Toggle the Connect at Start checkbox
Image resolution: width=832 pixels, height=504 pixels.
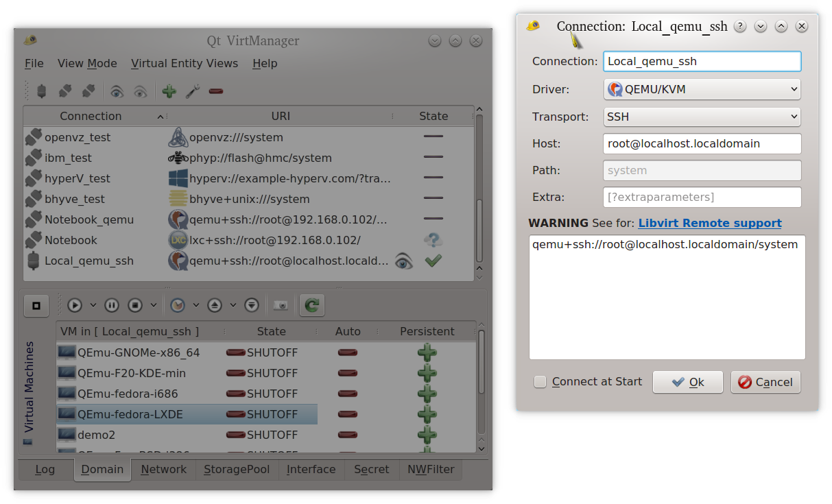pyautogui.click(x=540, y=382)
